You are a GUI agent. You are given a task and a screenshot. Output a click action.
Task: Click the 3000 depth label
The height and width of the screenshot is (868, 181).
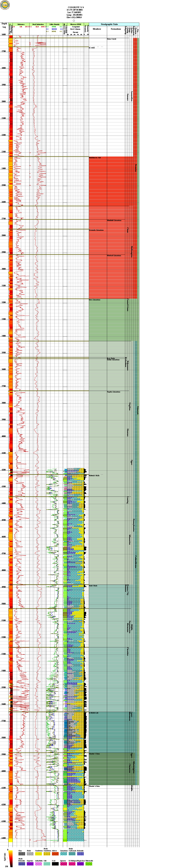click(4, 269)
